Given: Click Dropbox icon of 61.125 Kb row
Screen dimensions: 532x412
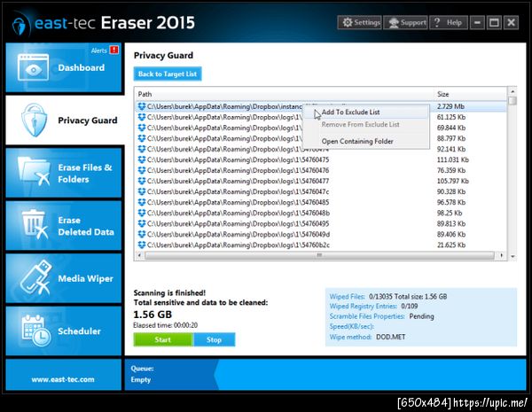Looking at the screenshot, I should 142,117.
